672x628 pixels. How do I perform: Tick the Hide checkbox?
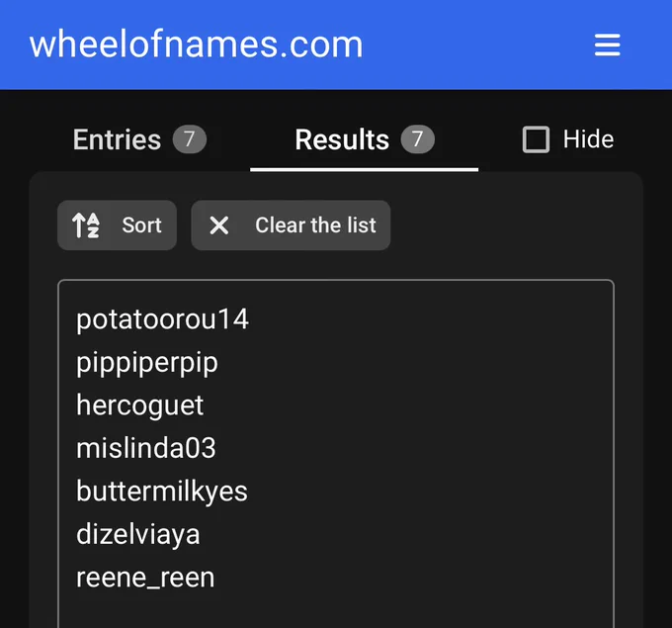536,139
